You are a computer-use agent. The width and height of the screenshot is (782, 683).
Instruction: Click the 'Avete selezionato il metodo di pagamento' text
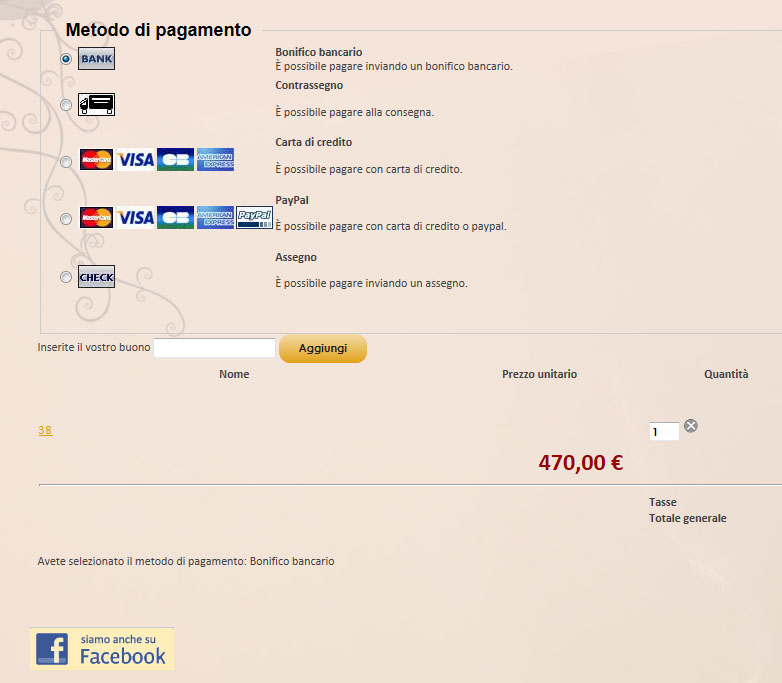(186, 561)
